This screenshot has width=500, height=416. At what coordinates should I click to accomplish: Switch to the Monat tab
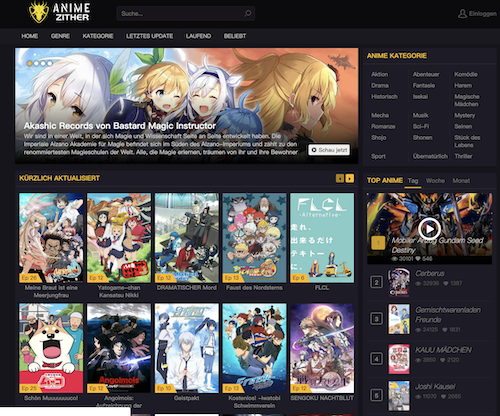[x=461, y=181]
